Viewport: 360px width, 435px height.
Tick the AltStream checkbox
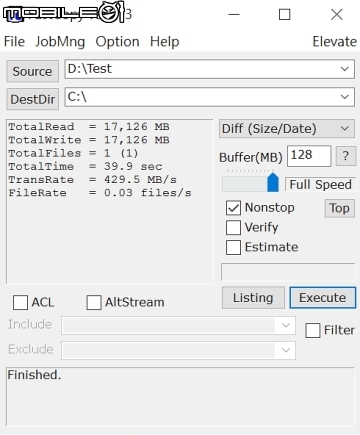(94, 303)
